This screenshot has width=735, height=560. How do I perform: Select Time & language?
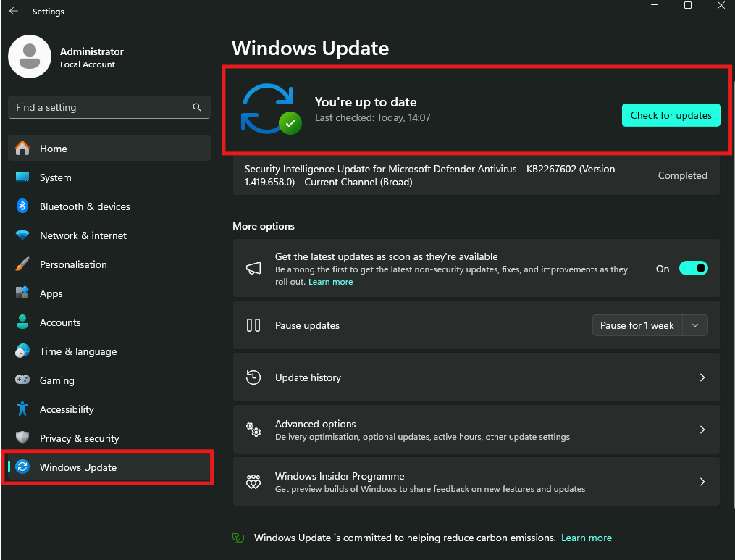109,352
